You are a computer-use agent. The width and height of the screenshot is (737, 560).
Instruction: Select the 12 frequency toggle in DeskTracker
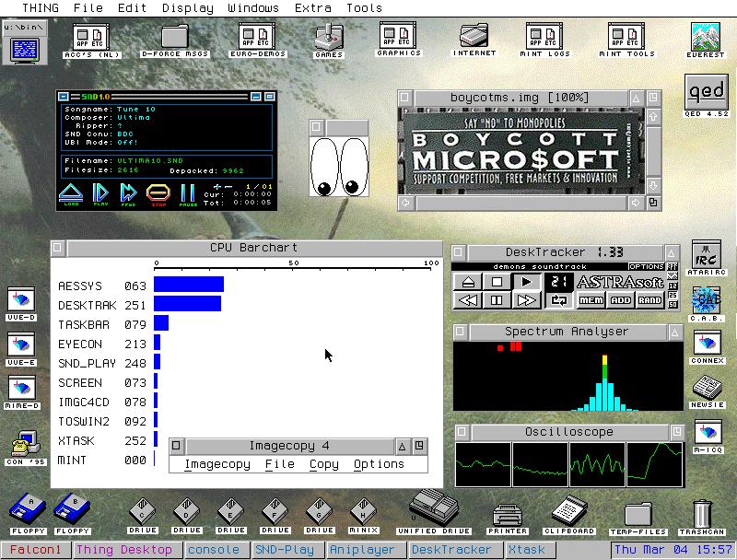tap(673, 286)
